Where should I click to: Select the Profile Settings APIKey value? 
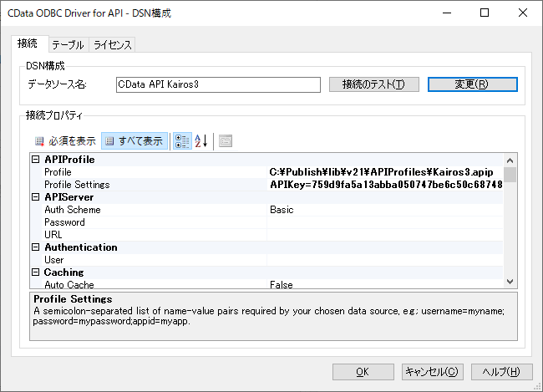385,185
